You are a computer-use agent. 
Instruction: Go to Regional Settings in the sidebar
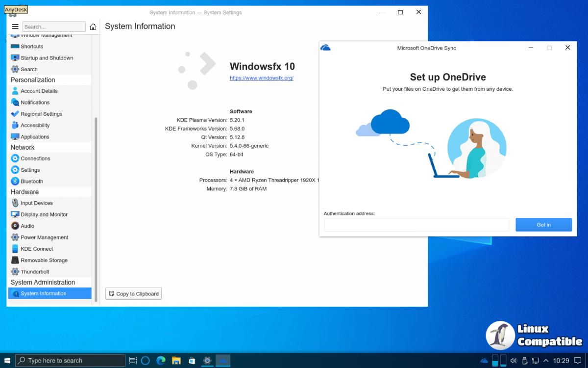click(41, 114)
